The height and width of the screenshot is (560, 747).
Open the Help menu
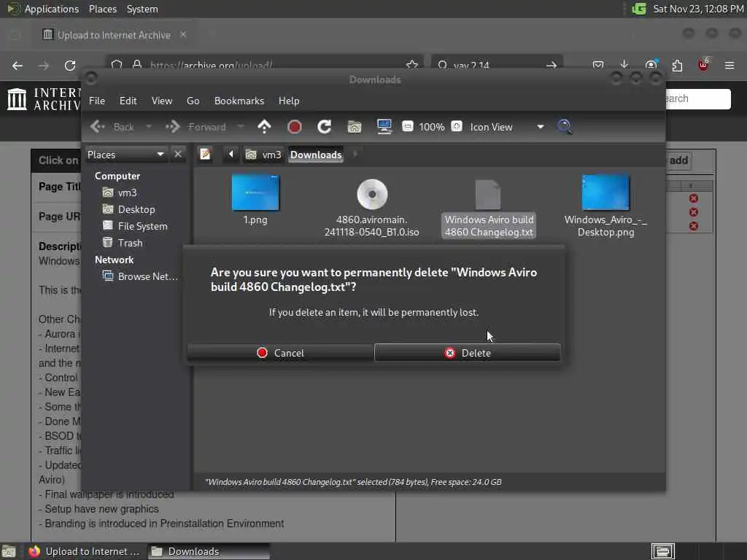(289, 101)
